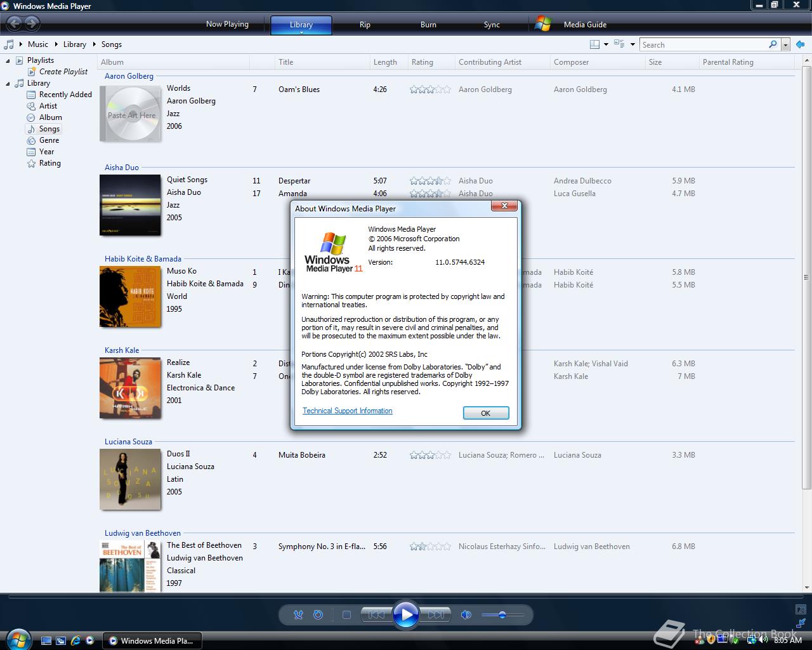Click the Layout Options icon
The image size is (812, 650).
coord(594,44)
